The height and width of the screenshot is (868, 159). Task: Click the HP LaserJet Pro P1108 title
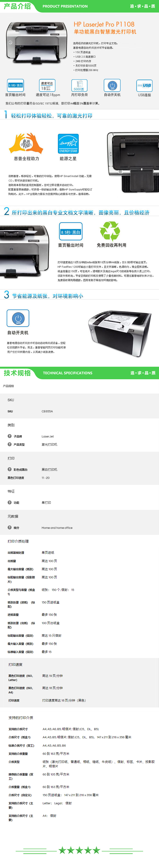tap(104, 24)
